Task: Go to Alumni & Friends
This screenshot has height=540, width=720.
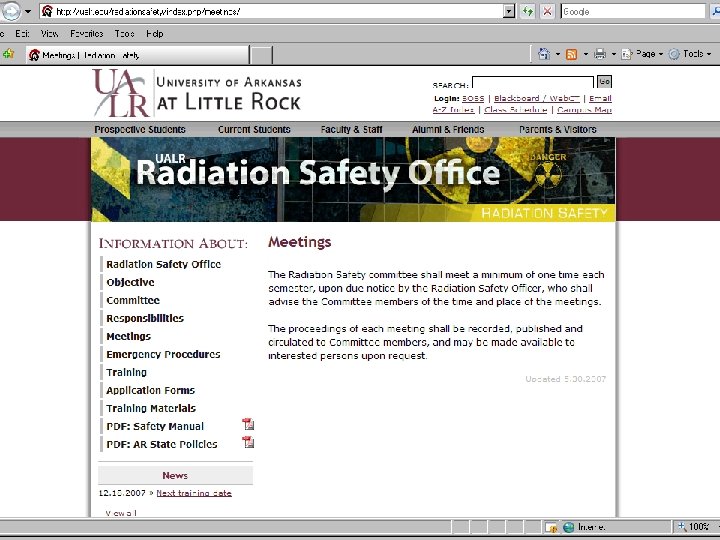Action: point(448,129)
